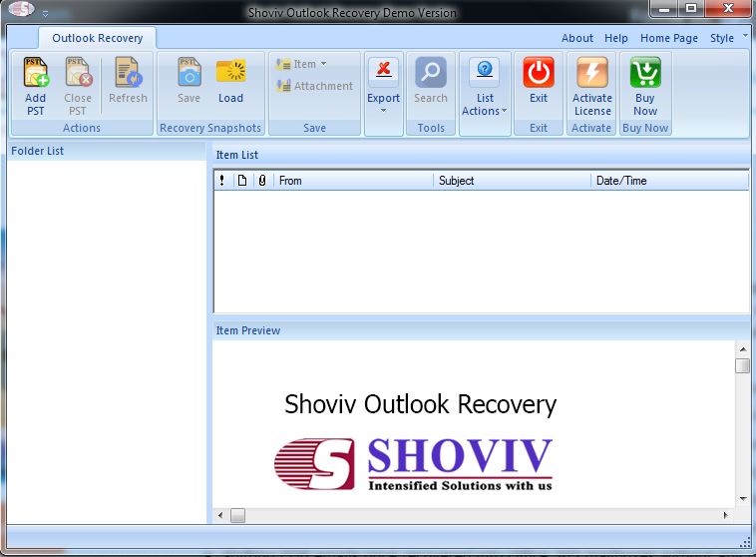Viewport: 756px width, 557px height.
Task: Click the Folder List panel header
Action: point(107,151)
